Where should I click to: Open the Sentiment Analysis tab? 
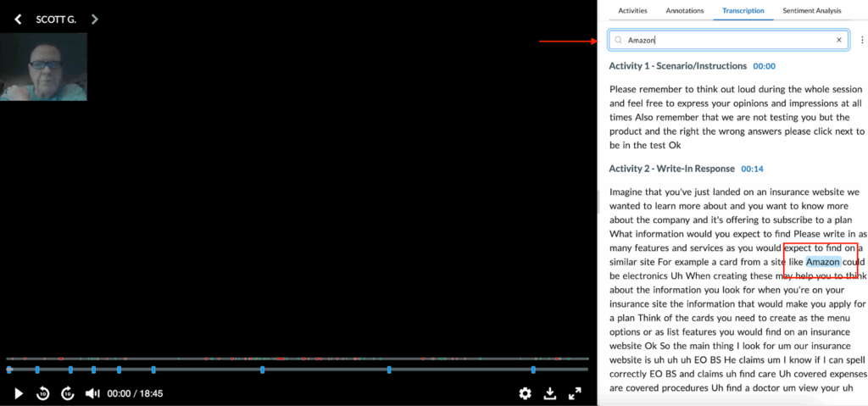[811, 11]
